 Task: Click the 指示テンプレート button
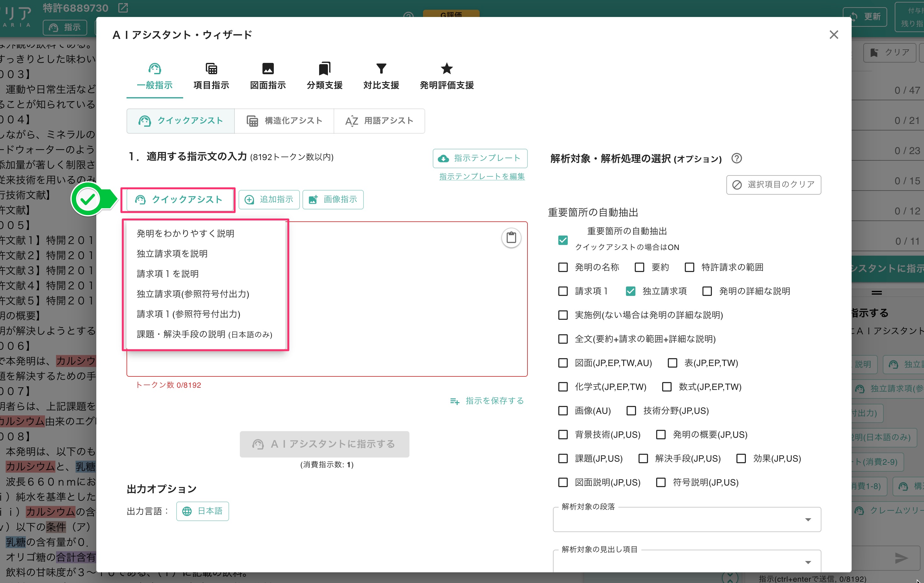(480, 158)
